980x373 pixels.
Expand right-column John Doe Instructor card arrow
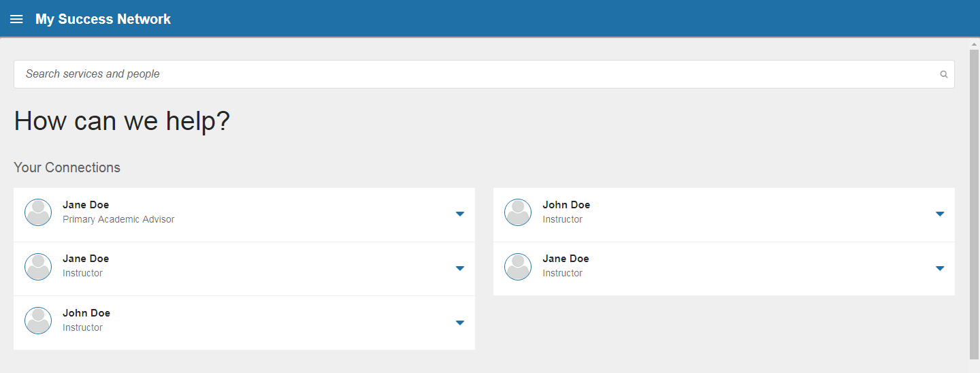[940, 214]
